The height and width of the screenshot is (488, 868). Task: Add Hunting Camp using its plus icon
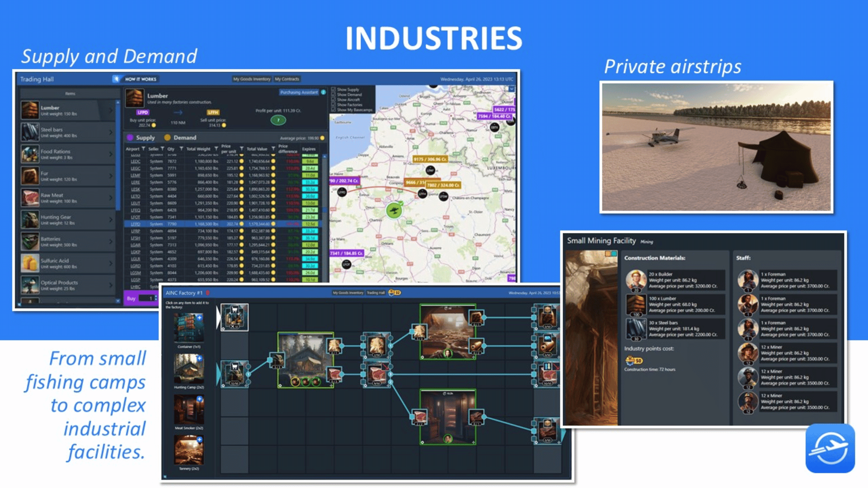click(199, 358)
